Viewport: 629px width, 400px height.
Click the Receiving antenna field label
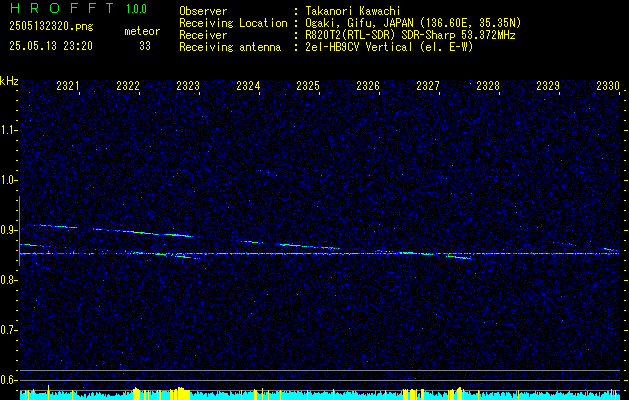(x=230, y=47)
